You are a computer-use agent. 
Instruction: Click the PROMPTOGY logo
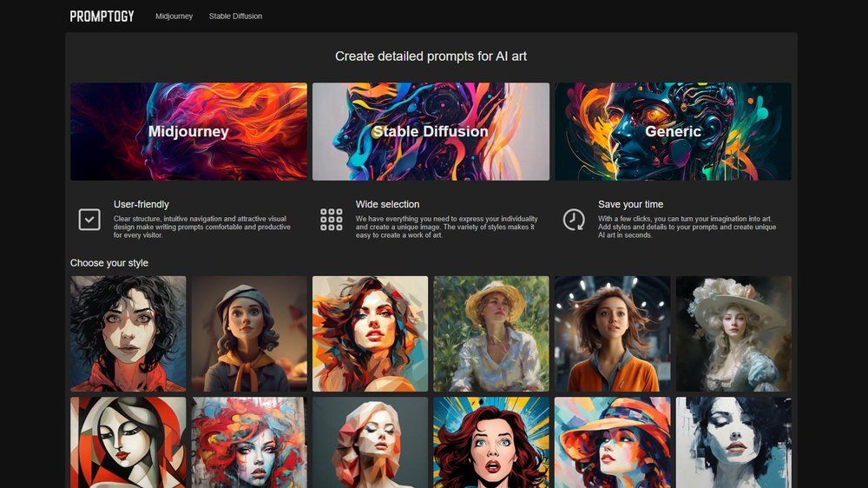(102, 16)
